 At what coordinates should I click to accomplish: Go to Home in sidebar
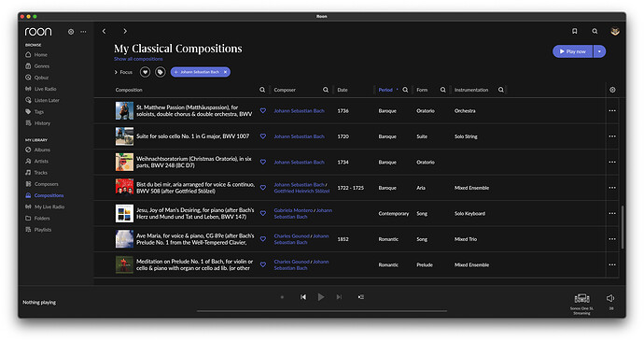point(41,55)
